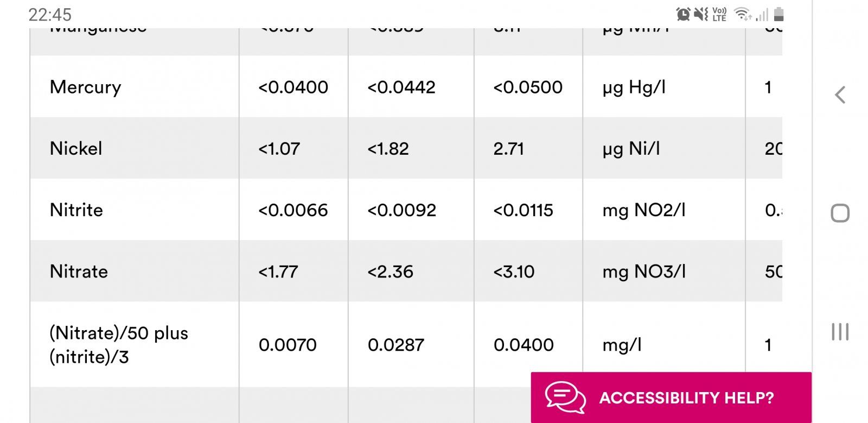Image resolution: width=868 pixels, height=423 pixels.
Task: Tap the Wi-Fi icon in status bar
Action: coord(742,14)
